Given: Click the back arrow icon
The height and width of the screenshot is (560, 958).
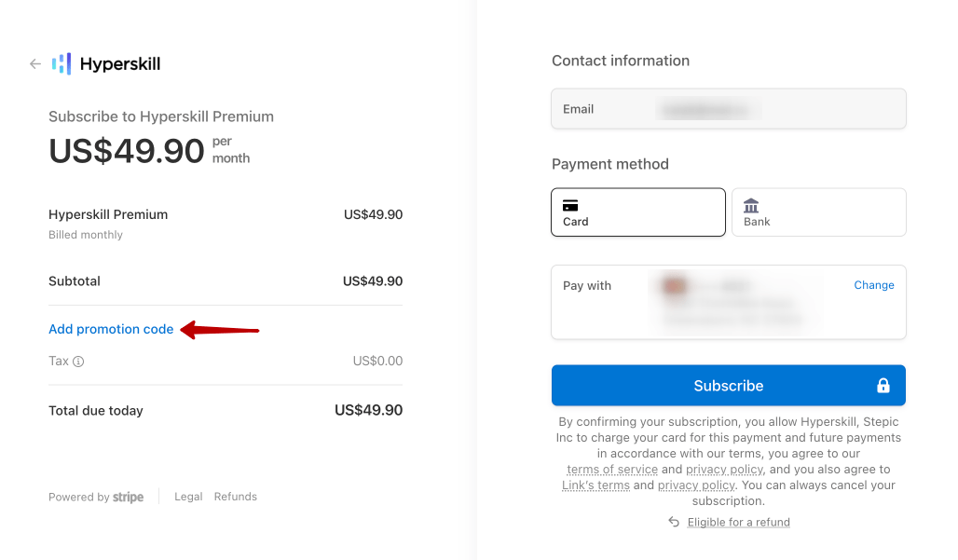Looking at the screenshot, I should coord(34,63).
